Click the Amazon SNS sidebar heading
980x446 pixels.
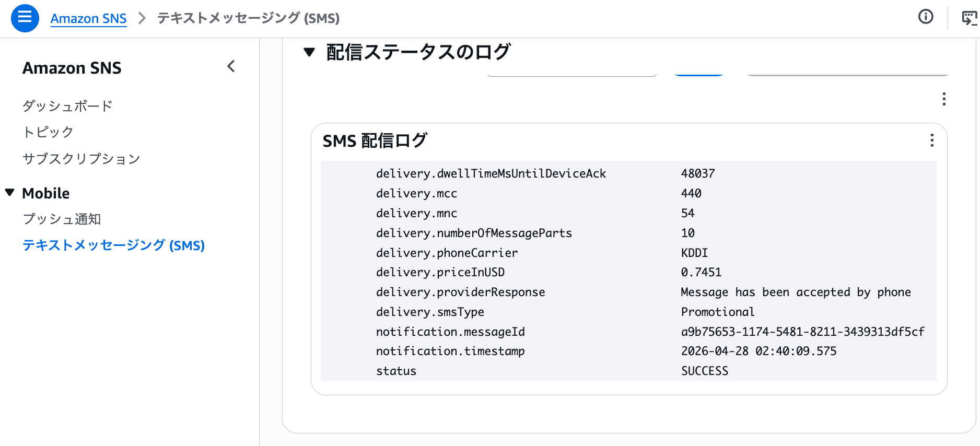coord(72,68)
